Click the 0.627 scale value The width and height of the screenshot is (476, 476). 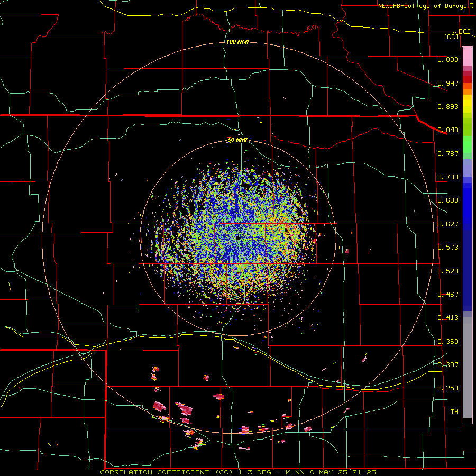[448, 224]
